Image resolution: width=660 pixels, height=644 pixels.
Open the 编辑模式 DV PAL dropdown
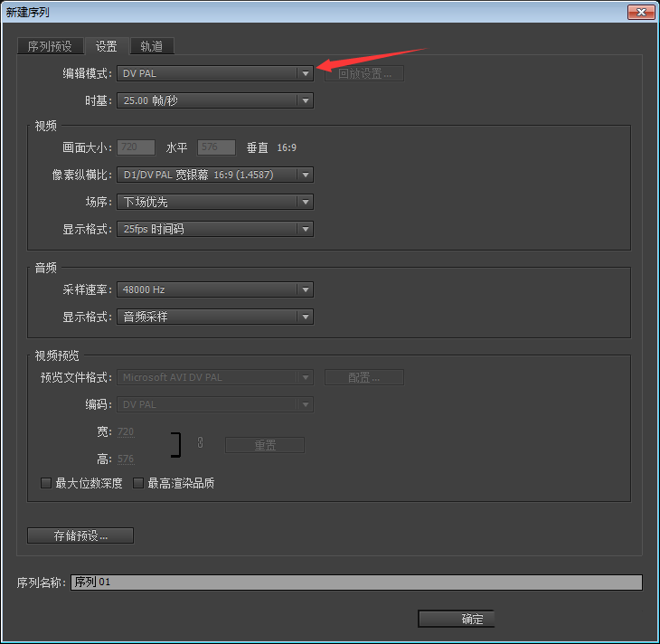click(x=214, y=73)
